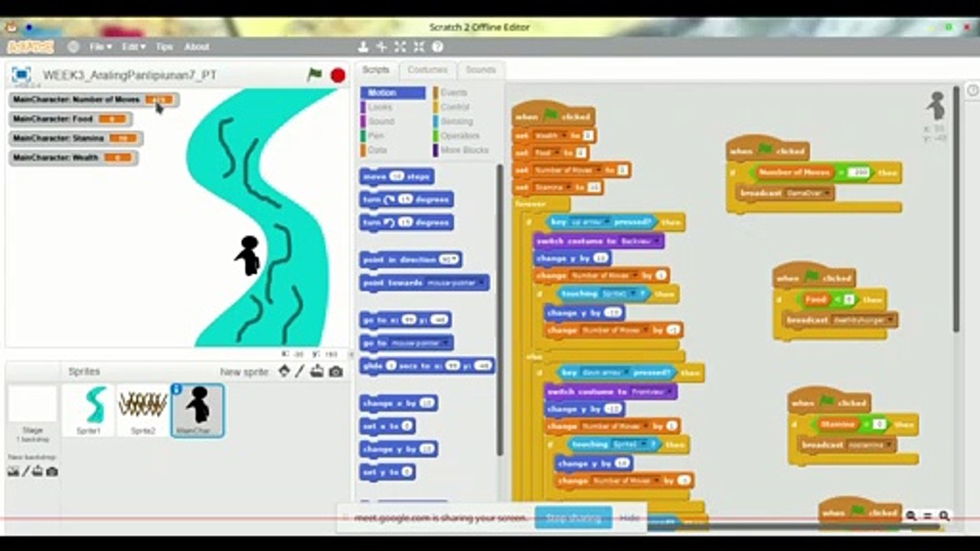
Task: Select the Shrink sprite tool
Action: pos(418,47)
